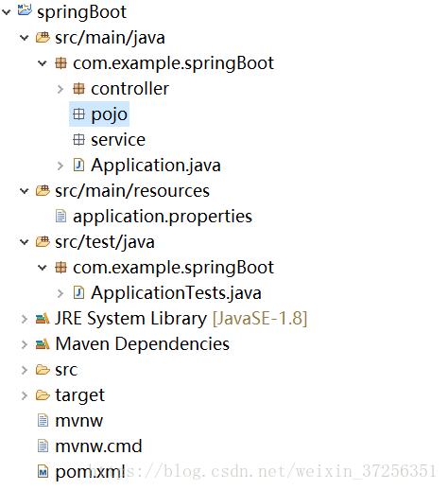The height and width of the screenshot is (490, 448).
Task: Collapse the src/main/resources folder
Action: [x=25, y=191]
